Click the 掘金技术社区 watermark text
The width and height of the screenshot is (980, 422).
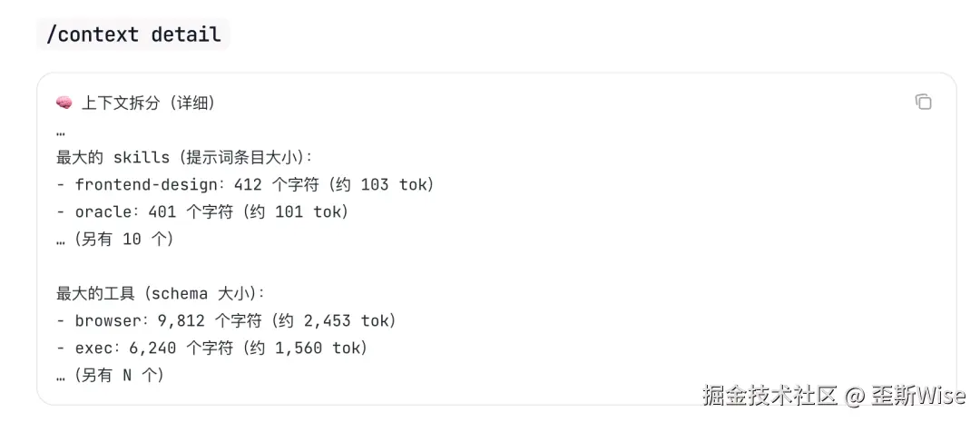(x=769, y=396)
